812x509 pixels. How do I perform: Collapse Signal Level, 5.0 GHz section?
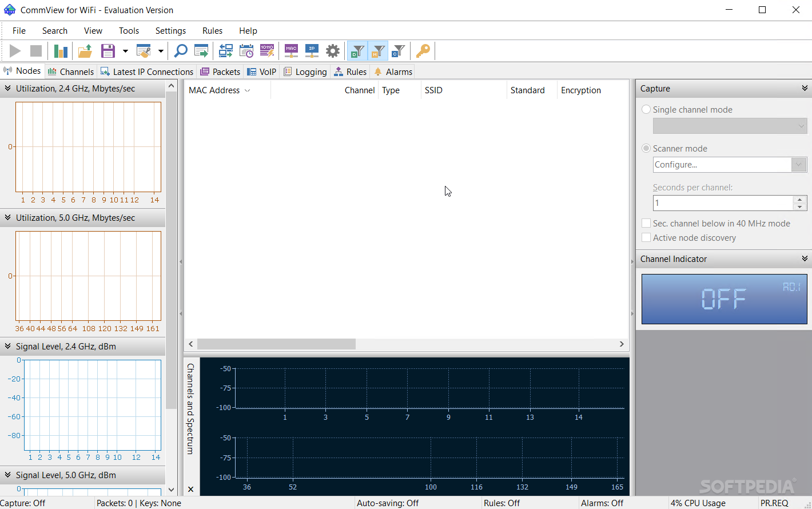pyautogui.click(x=8, y=475)
